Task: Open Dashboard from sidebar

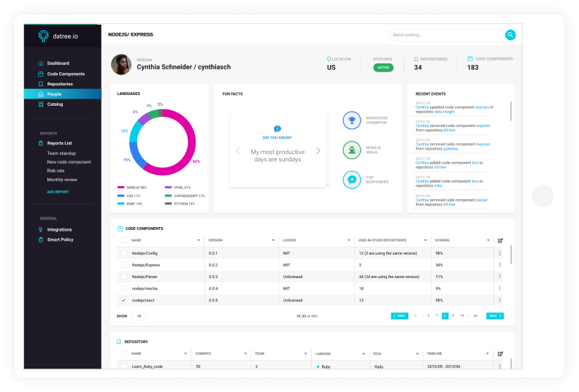Action: click(58, 64)
